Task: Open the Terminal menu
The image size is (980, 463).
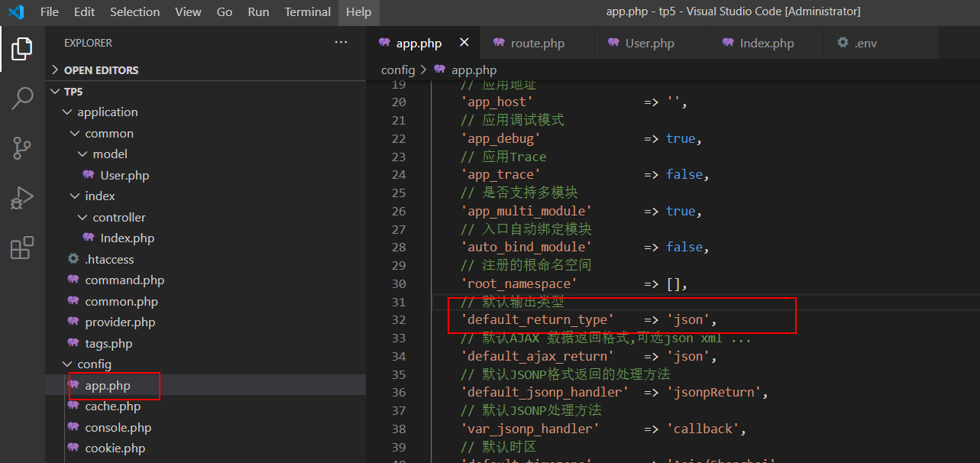Action: pyautogui.click(x=307, y=11)
